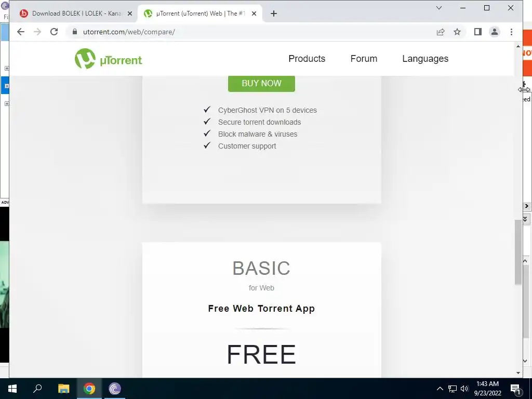Open the Languages menu
Image resolution: width=532 pixels, height=399 pixels.
tap(425, 59)
